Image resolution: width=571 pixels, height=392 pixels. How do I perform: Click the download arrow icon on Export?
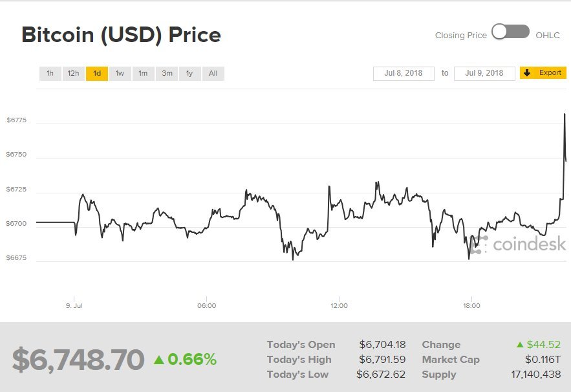tap(527, 73)
